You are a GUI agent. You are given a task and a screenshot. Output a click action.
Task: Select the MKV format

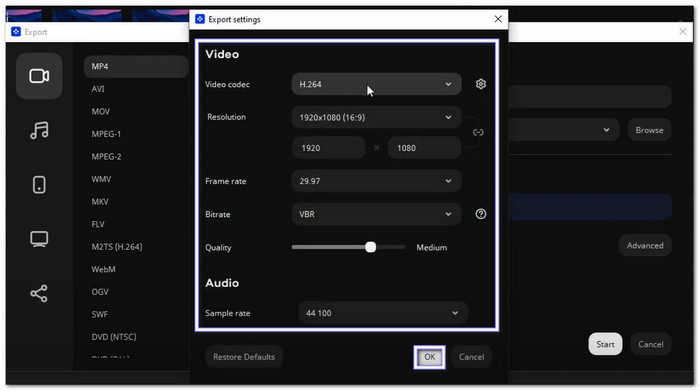coord(100,202)
